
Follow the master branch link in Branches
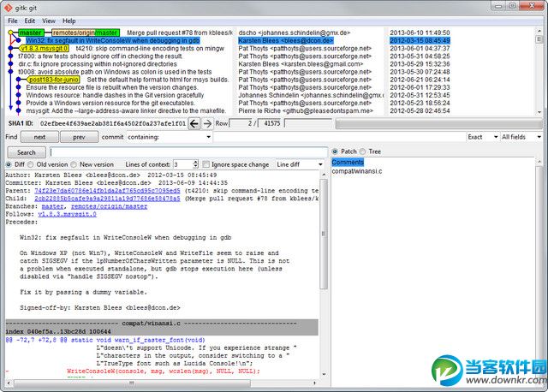tap(53, 206)
